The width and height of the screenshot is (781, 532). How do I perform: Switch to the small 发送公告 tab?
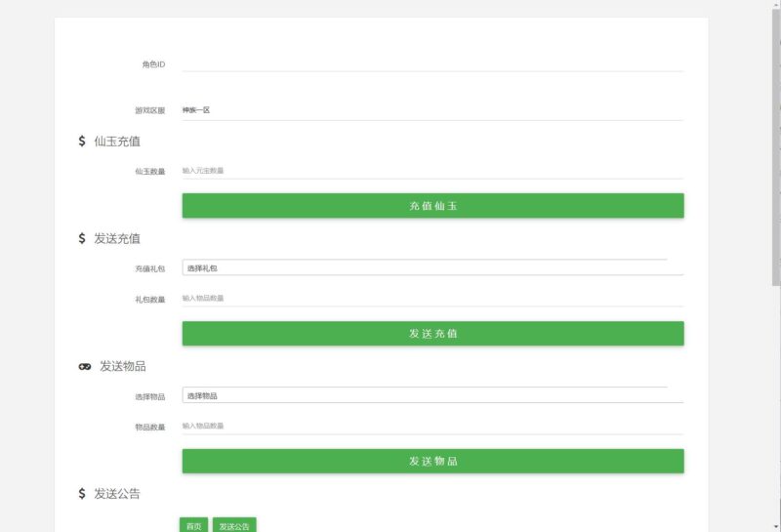[234, 525]
